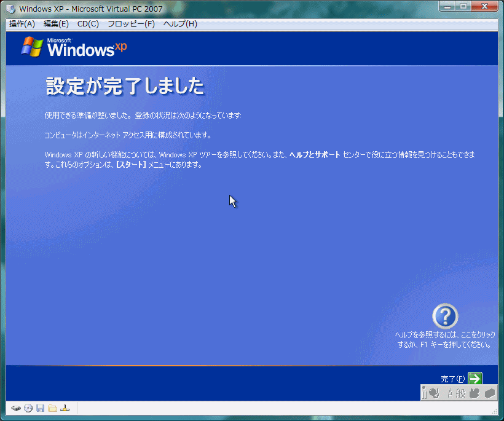504x421 pixels.
Task: Open the CD(C) menu
Action: tap(88, 24)
